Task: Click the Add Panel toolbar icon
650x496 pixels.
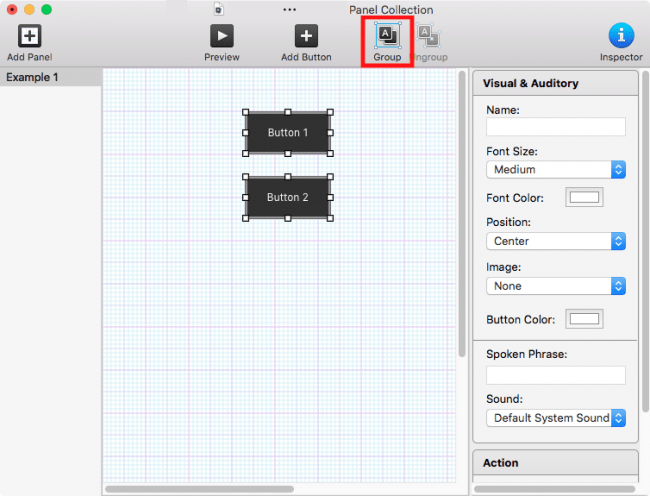Action: pos(29,36)
